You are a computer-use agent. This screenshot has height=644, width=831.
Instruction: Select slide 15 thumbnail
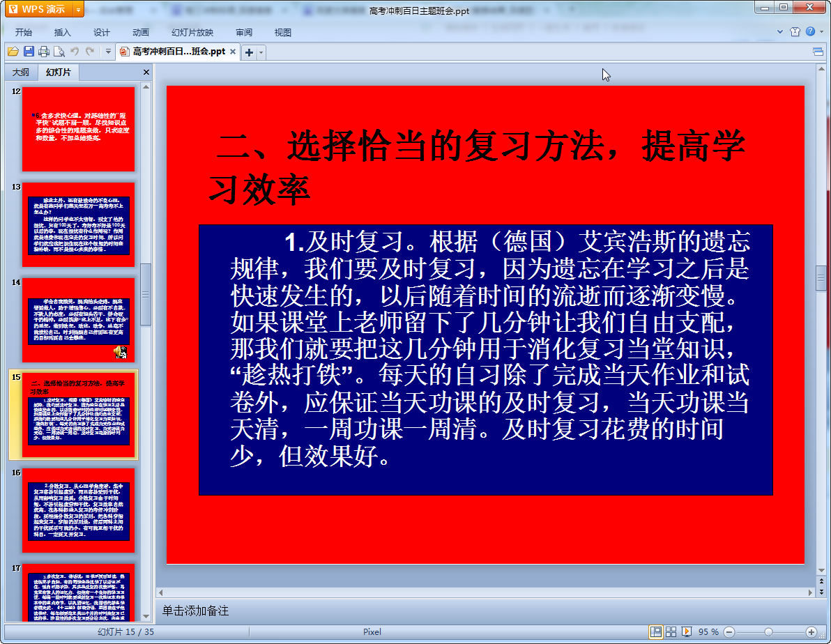point(79,415)
